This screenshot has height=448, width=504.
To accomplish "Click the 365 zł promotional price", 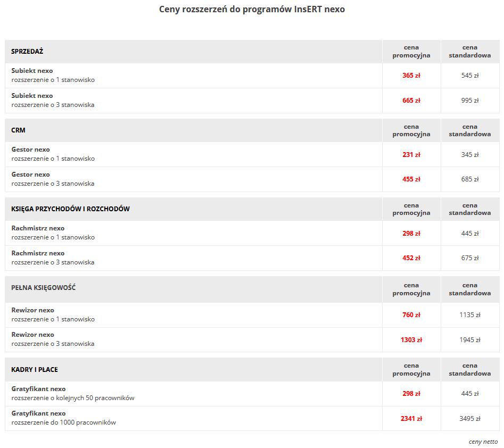I will (x=411, y=76).
